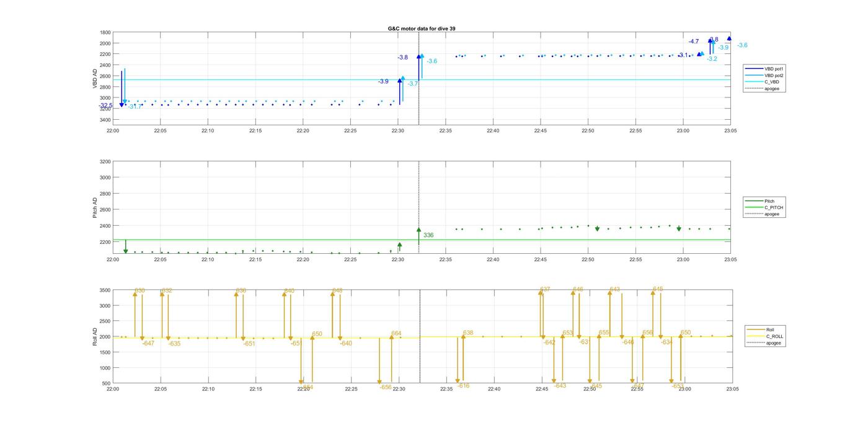Click the '638' roll data label
This screenshot has height=430, width=868.
click(x=468, y=333)
